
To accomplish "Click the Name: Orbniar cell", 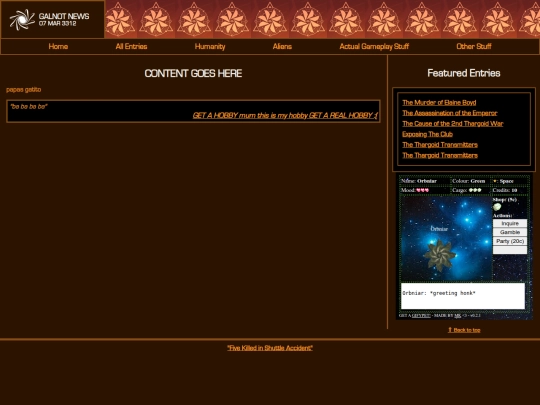I will 425,181.
